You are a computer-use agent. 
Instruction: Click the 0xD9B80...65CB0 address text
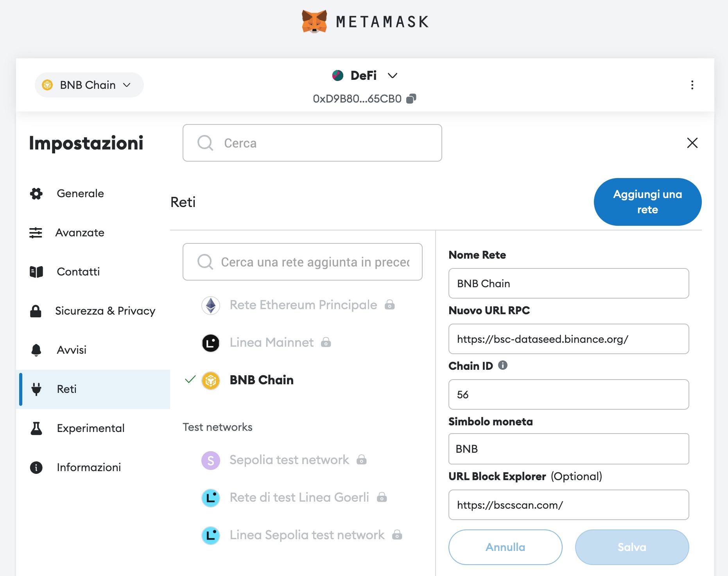pyautogui.click(x=357, y=99)
